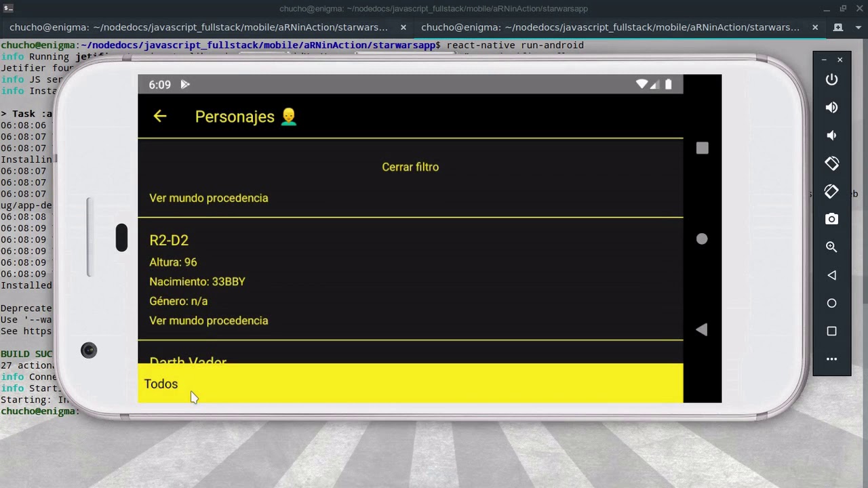
Task: Activate the emulator zoom magnifier
Action: 831,247
